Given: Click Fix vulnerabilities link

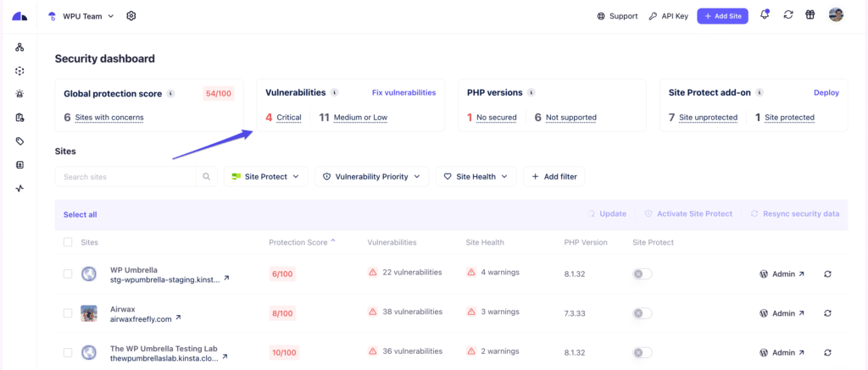Looking at the screenshot, I should pos(403,93).
